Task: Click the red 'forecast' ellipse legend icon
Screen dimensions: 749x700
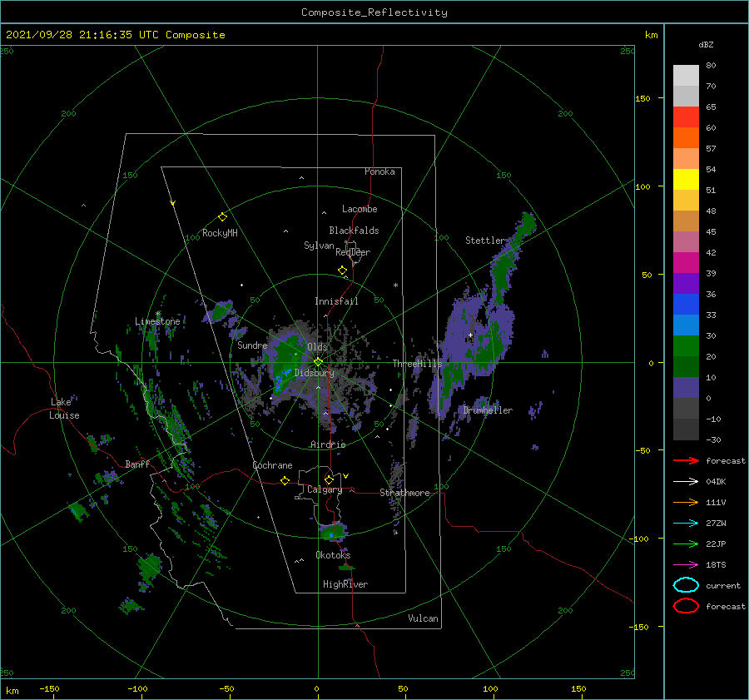Action: point(686,606)
